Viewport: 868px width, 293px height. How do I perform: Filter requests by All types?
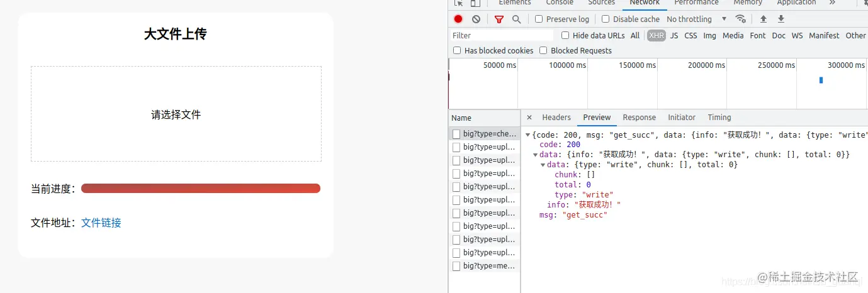tap(635, 36)
